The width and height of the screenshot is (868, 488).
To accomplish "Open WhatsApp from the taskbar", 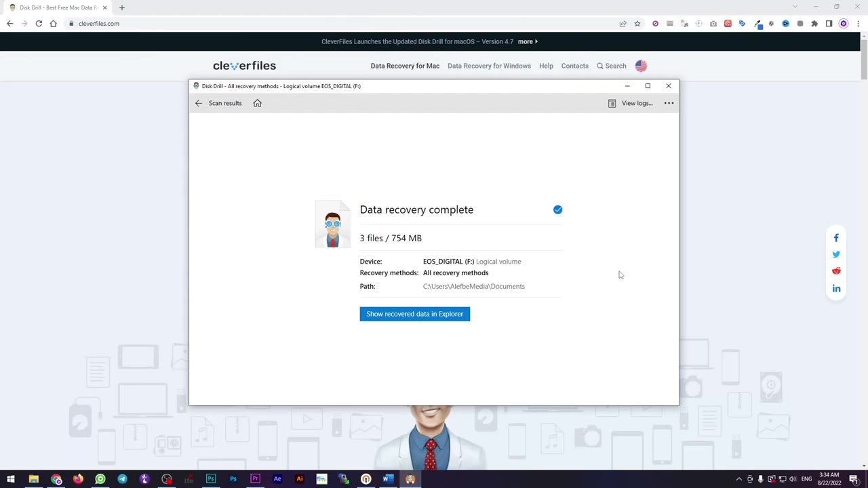I will tap(100, 479).
